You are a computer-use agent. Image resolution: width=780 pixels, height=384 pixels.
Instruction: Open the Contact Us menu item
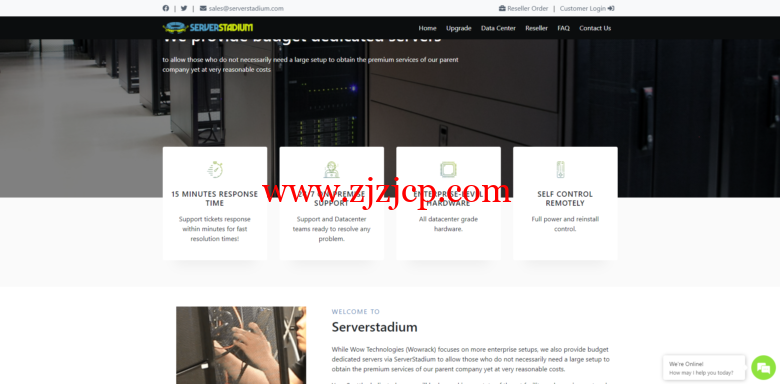coord(595,28)
